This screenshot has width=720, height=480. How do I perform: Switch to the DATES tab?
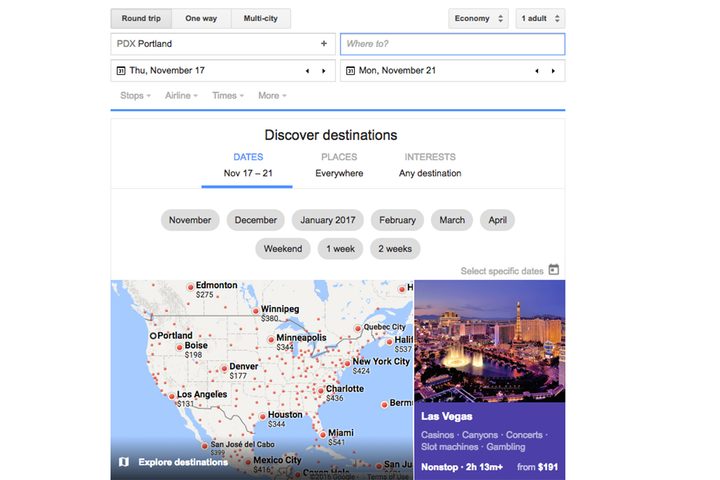click(x=248, y=165)
